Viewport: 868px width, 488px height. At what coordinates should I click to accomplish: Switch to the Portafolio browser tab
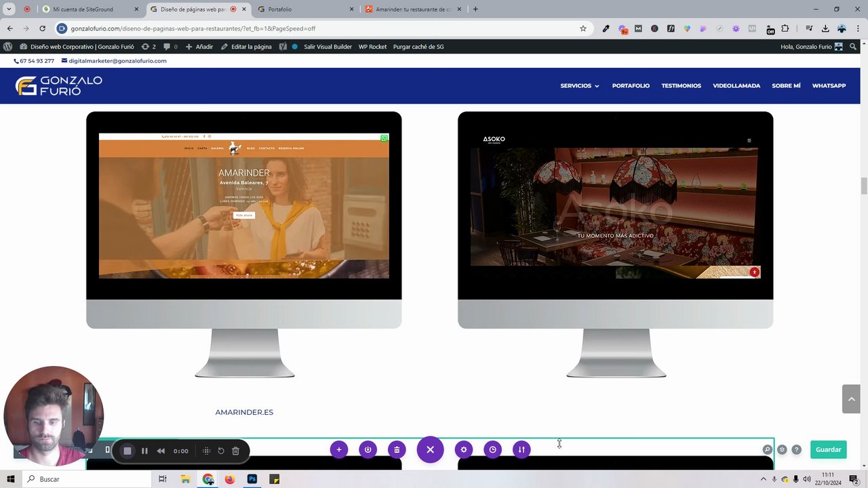pyautogui.click(x=305, y=9)
